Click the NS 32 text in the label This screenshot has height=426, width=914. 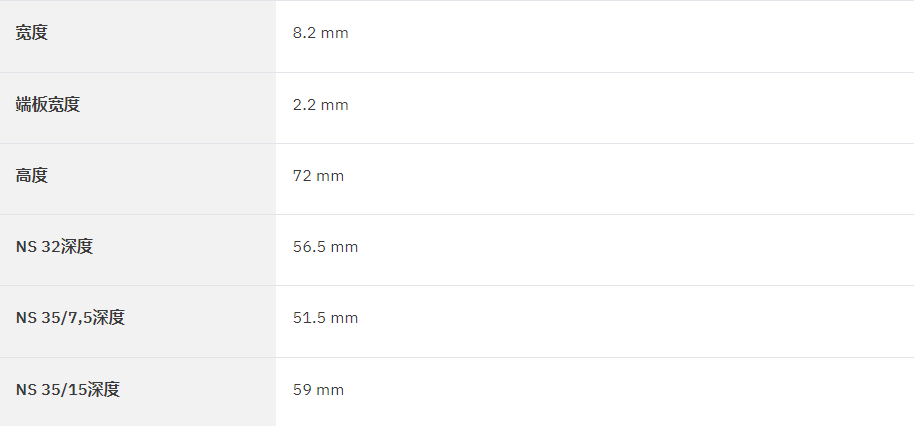point(38,247)
